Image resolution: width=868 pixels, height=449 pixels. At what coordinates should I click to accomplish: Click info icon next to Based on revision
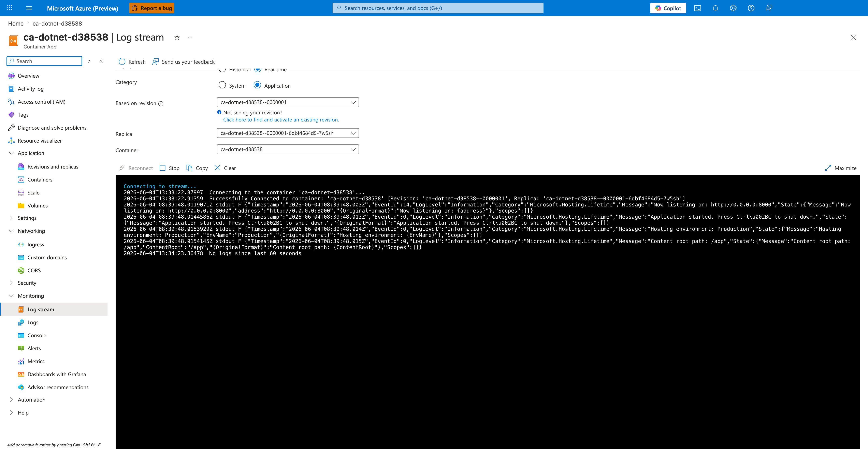[161, 103]
